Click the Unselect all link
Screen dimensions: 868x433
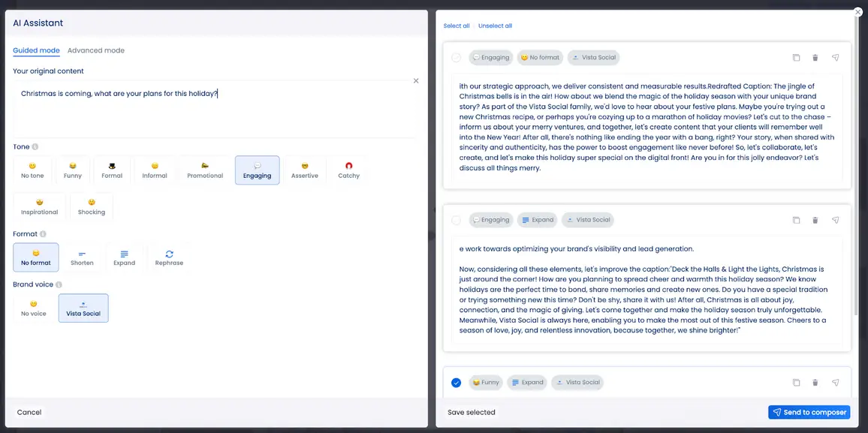coord(495,25)
